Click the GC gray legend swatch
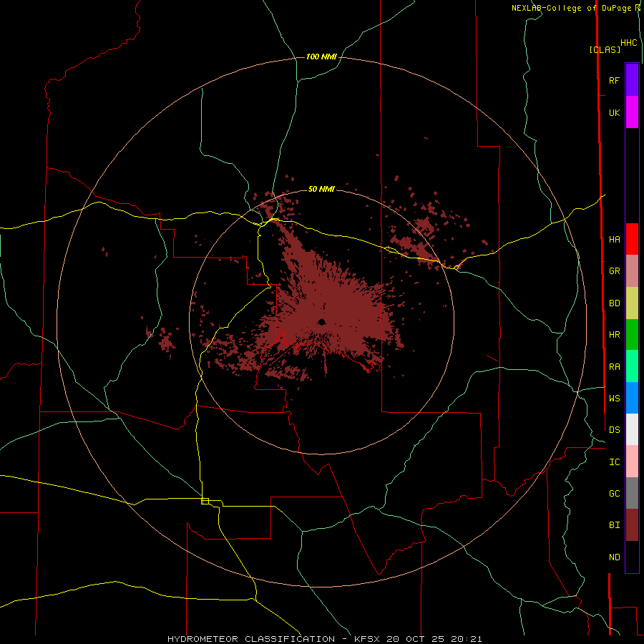This screenshot has height=644, width=644. coord(632,493)
